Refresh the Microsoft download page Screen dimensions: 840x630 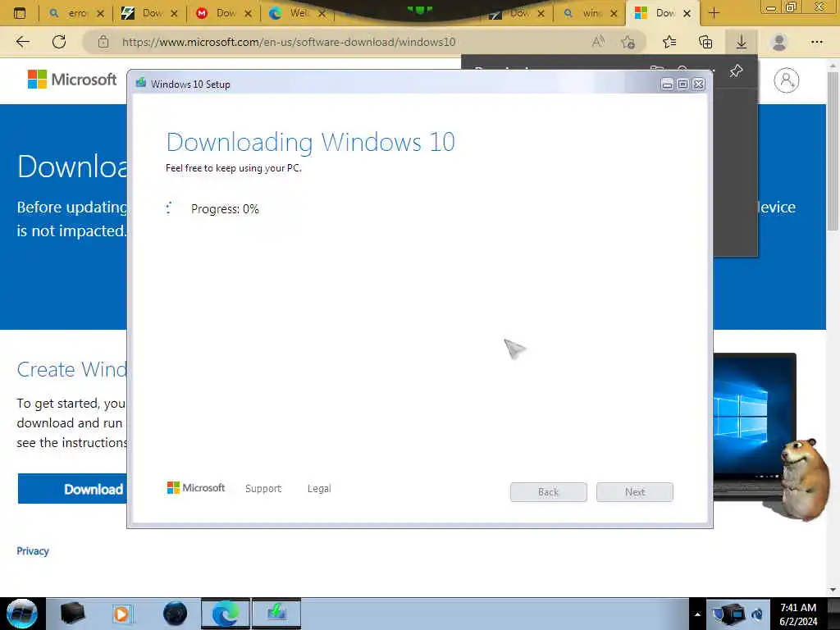tap(59, 42)
